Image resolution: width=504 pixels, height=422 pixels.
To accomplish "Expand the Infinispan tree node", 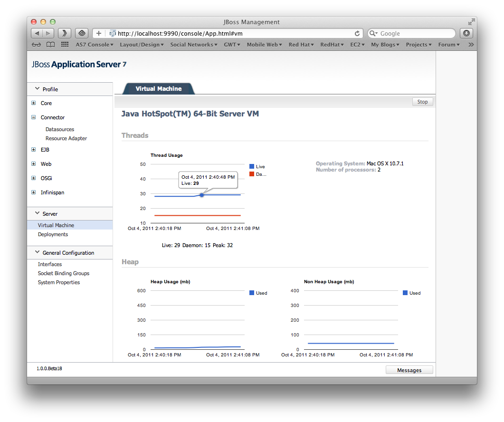I will (x=33, y=192).
